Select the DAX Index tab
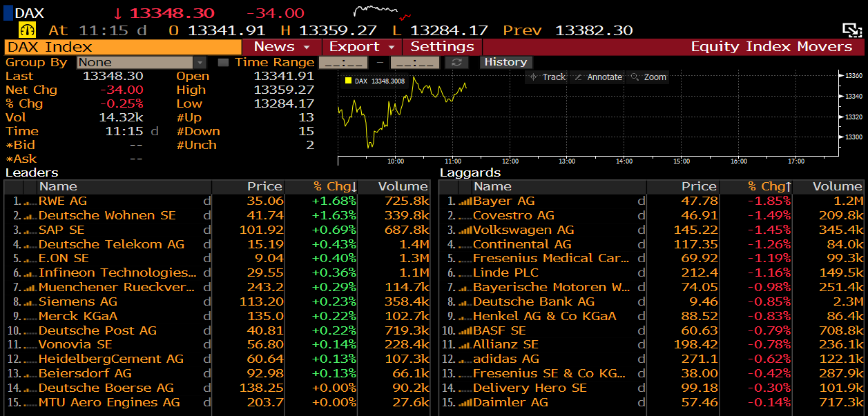 123,47
